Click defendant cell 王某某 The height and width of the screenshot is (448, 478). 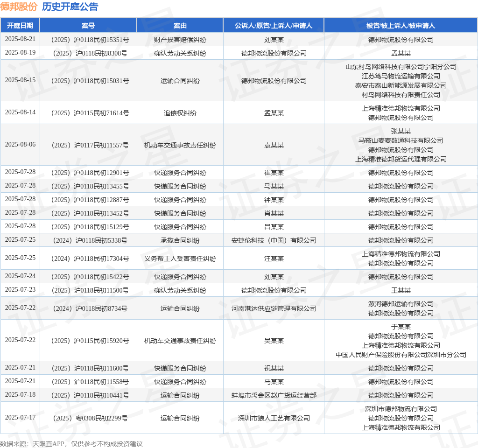click(x=401, y=290)
